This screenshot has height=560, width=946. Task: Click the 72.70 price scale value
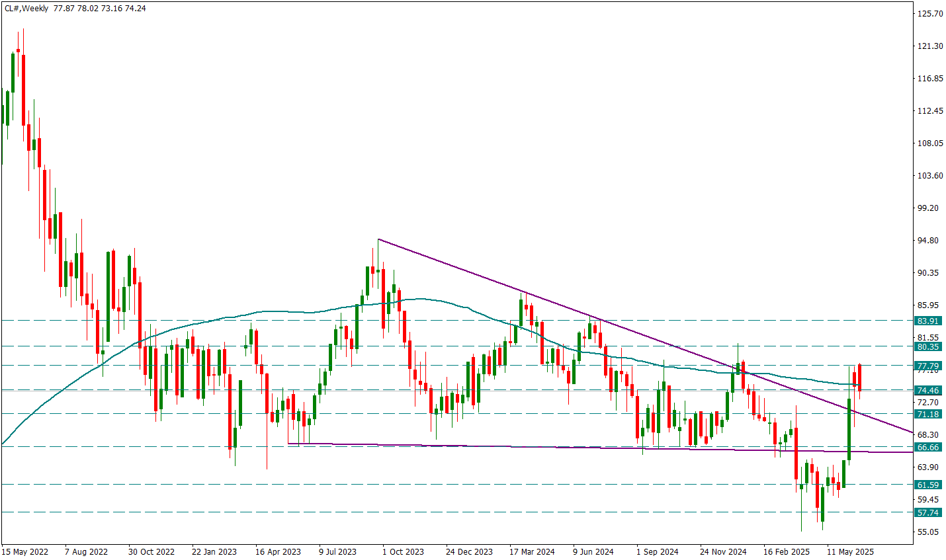point(929,402)
